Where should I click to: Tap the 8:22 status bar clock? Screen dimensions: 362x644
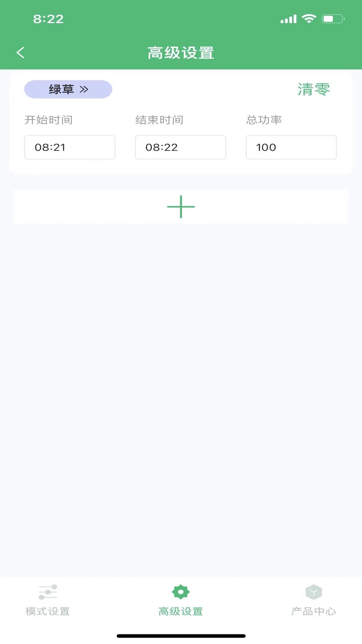coord(48,19)
